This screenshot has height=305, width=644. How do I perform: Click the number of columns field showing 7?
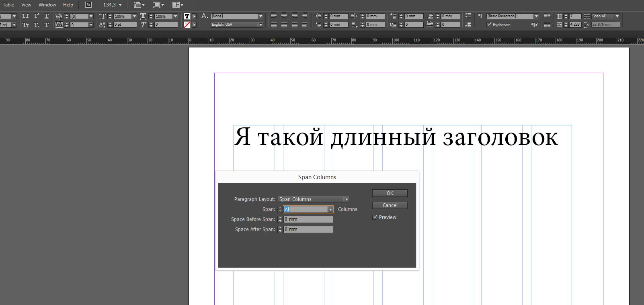[575, 16]
